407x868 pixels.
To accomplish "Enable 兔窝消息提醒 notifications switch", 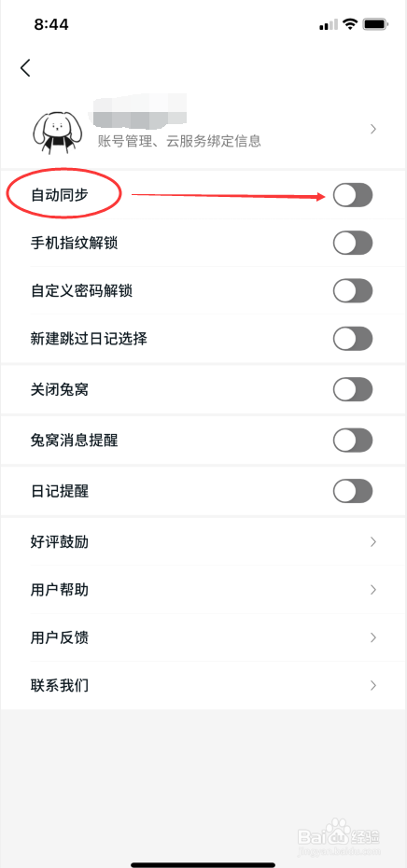I will point(353,441).
